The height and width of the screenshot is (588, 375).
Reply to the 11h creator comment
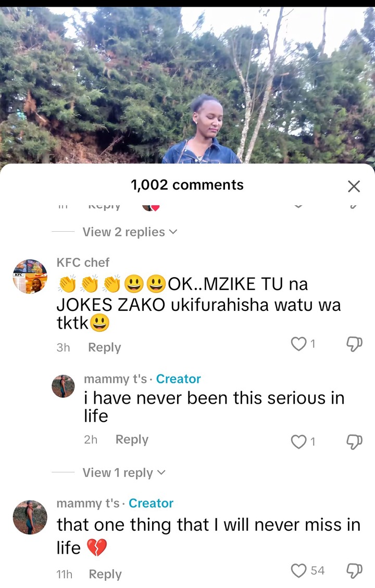(x=105, y=574)
